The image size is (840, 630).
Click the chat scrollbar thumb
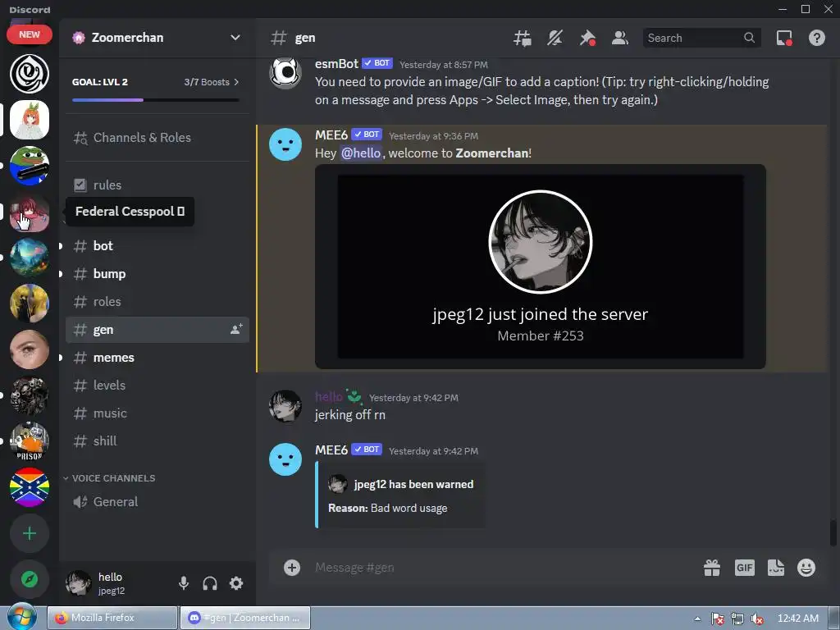pyautogui.click(x=833, y=532)
